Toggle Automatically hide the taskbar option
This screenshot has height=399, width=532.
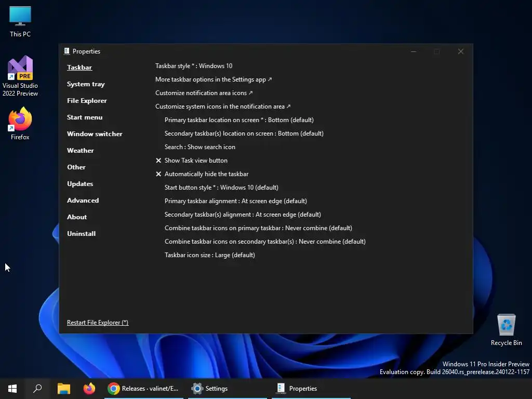tap(202, 174)
